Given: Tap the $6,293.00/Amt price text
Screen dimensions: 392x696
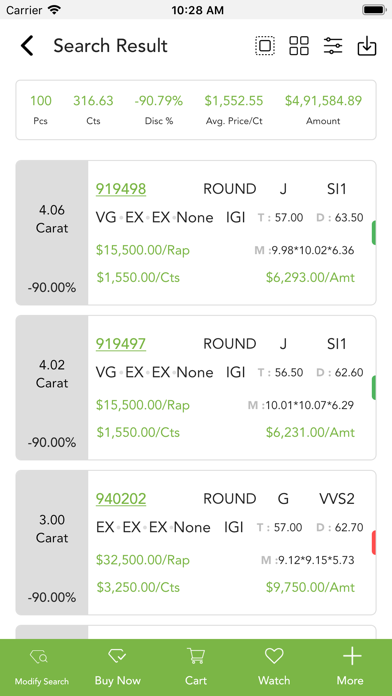Looking at the screenshot, I should click(x=310, y=278).
